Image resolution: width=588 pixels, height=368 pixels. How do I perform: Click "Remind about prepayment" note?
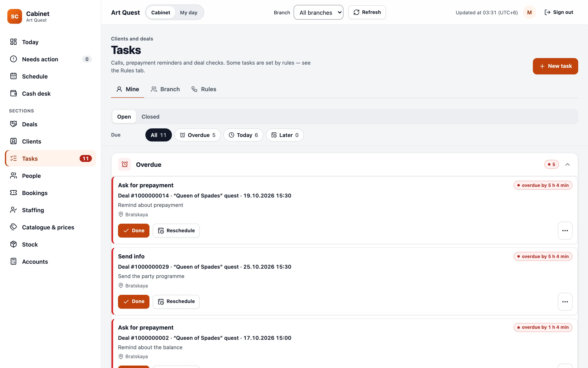click(x=150, y=205)
